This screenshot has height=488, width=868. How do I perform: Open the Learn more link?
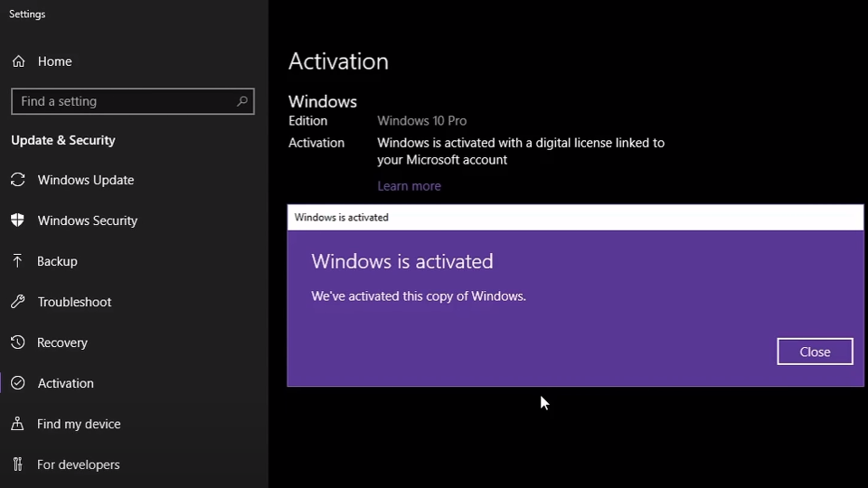[x=409, y=186]
